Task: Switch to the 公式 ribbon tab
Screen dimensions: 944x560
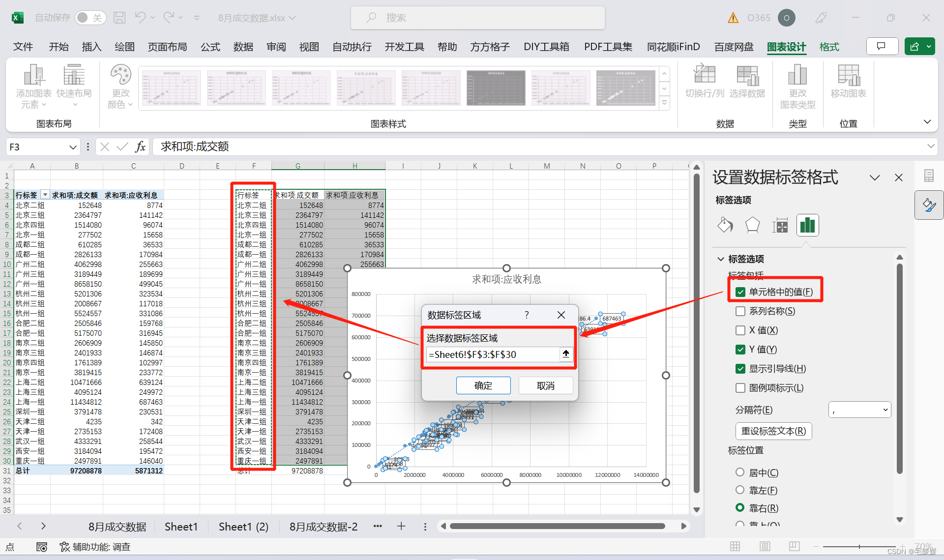Action: pos(210,47)
